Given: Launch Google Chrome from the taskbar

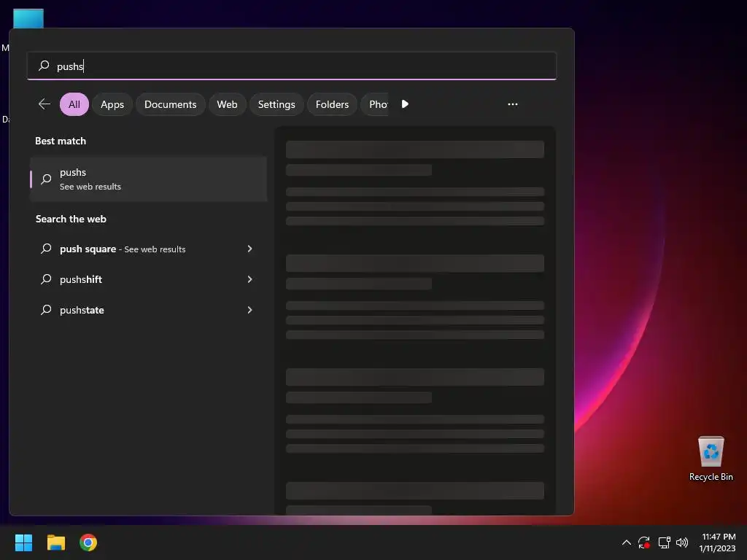Looking at the screenshot, I should point(88,542).
